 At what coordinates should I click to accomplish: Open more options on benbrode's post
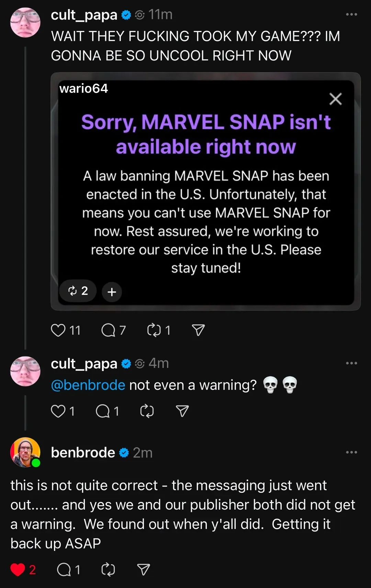coord(351,452)
